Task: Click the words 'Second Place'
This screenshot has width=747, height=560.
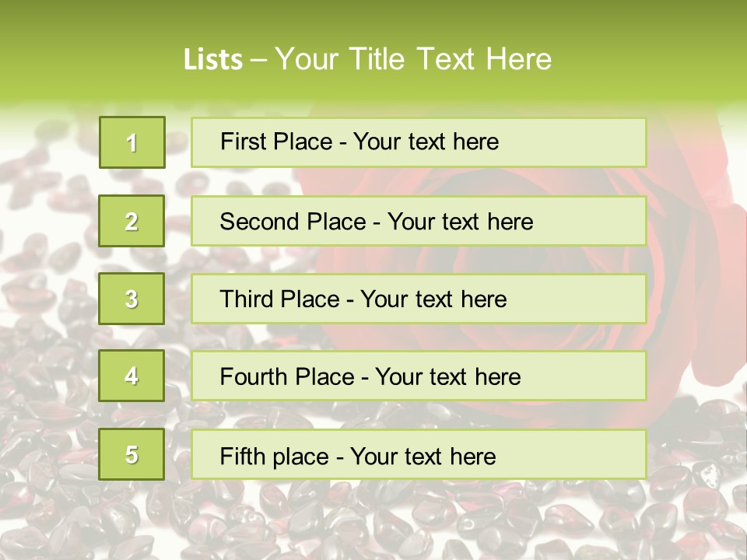Action: (292, 222)
